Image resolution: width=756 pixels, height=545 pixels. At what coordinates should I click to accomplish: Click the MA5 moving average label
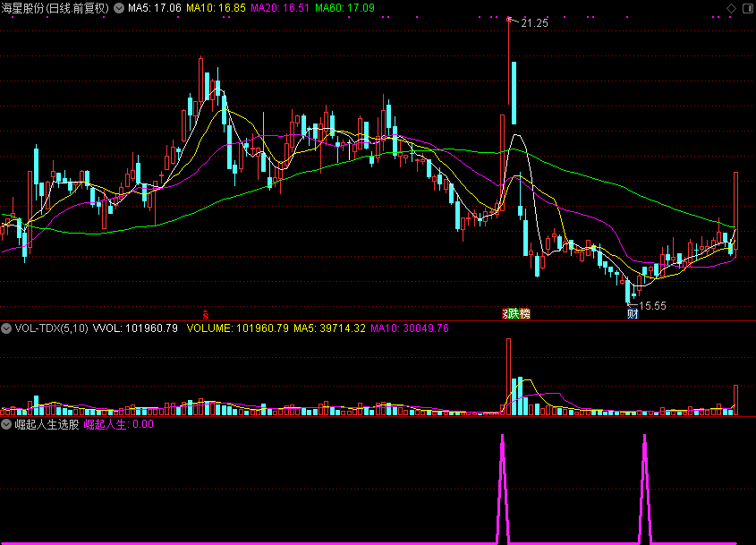(x=154, y=8)
